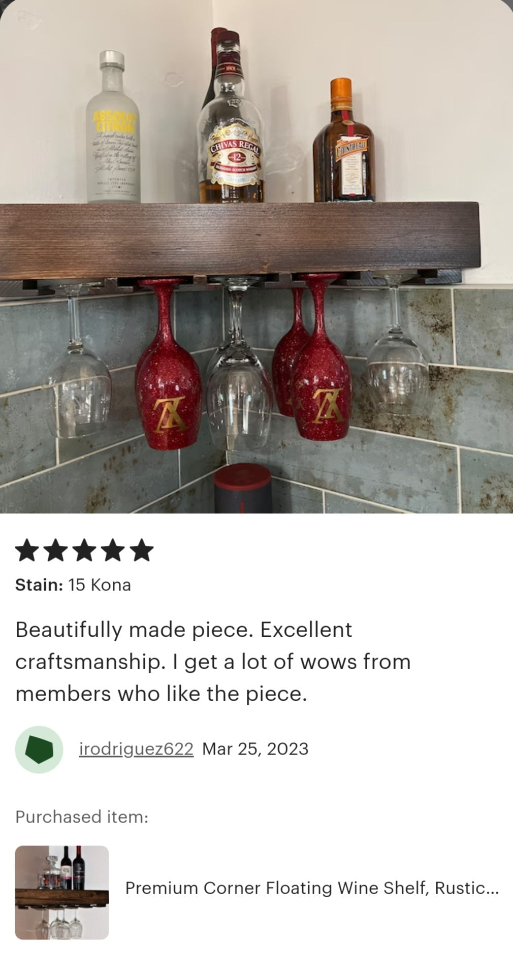The height and width of the screenshot is (980, 513).
Task: Click the second star in the rating
Action: (x=56, y=551)
